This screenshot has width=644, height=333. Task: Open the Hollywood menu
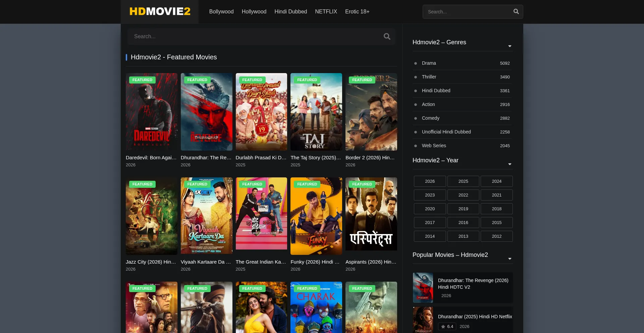coord(254,12)
